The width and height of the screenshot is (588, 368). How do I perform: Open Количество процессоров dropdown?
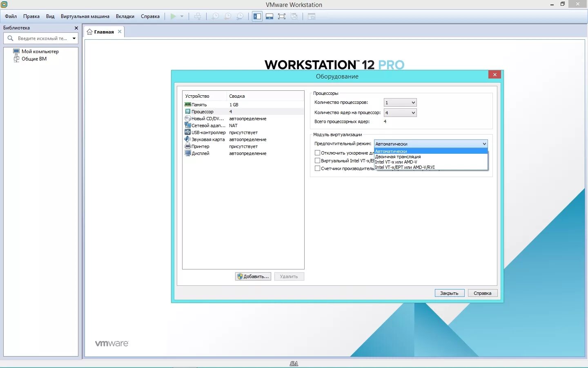pyautogui.click(x=400, y=103)
